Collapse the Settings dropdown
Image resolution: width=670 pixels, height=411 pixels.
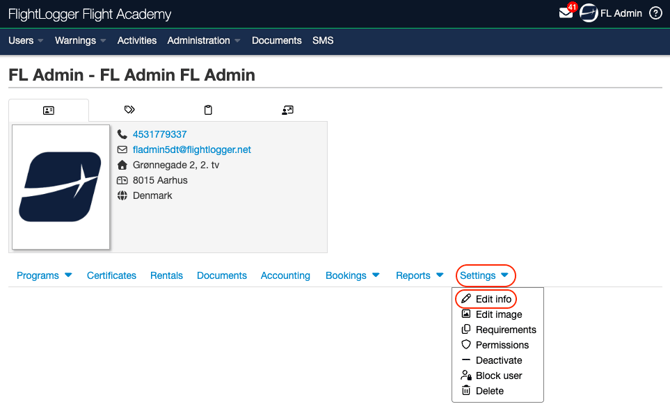click(484, 276)
